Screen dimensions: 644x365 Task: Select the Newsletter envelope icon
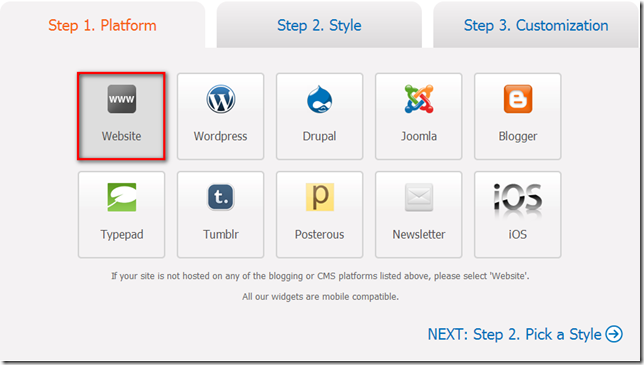[419, 197]
